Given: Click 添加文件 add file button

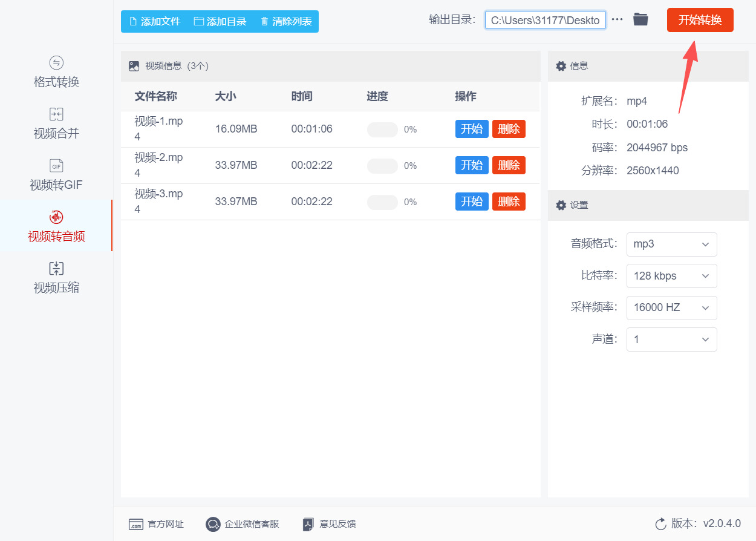Looking at the screenshot, I should [x=155, y=21].
